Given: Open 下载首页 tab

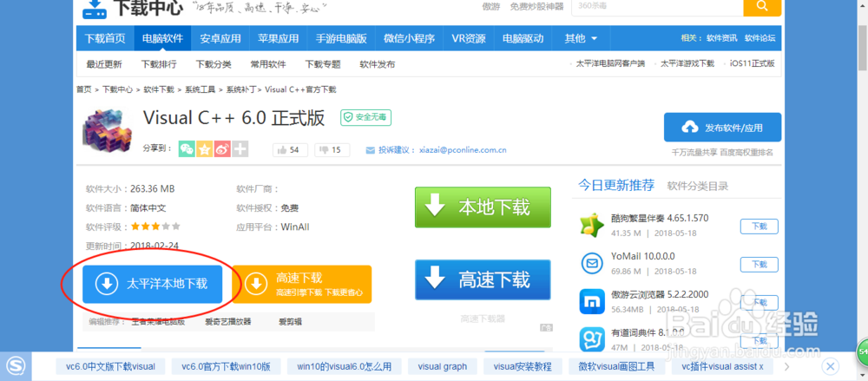Looking at the screenshot, I should [x=105, y=39].
